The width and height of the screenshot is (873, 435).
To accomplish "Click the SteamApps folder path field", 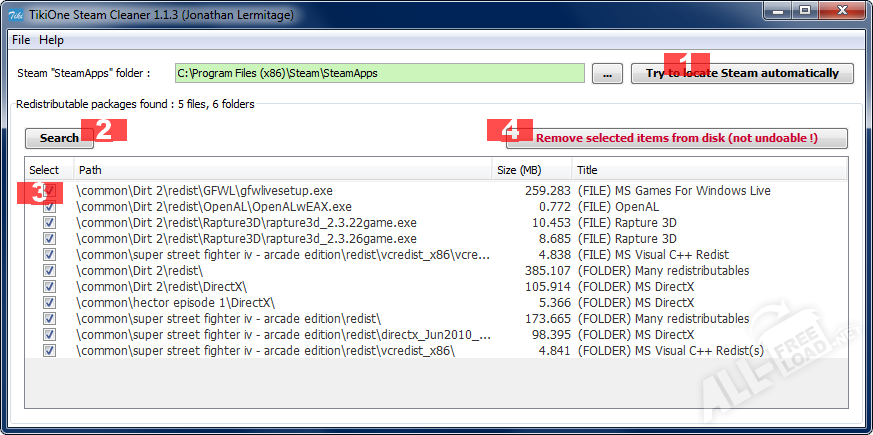I will [x=379, y=73].
